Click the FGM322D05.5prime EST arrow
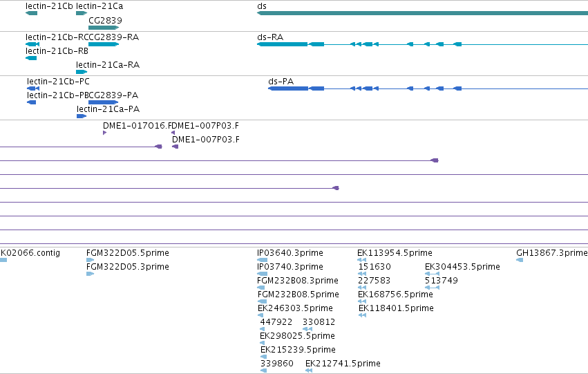588x374 pixels. click(90, 260)
